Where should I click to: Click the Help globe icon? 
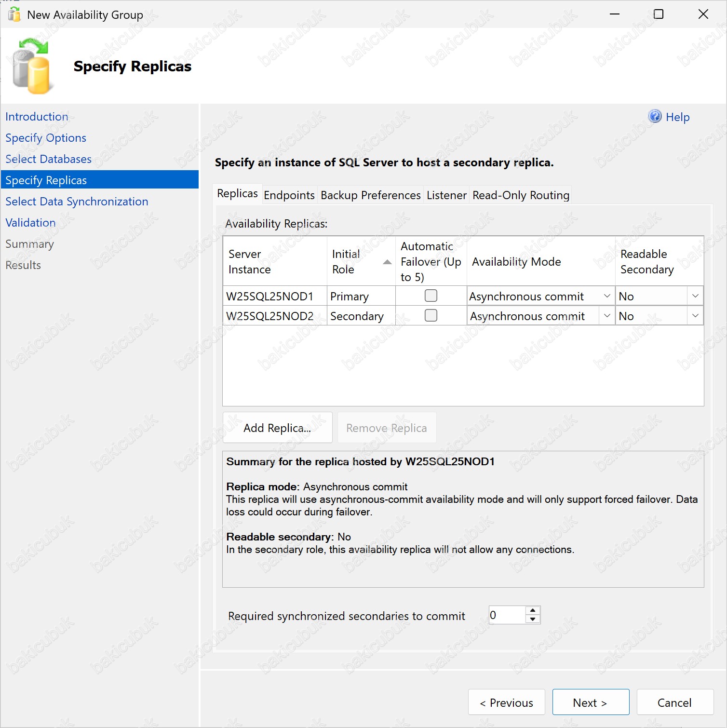coord(655,116)
